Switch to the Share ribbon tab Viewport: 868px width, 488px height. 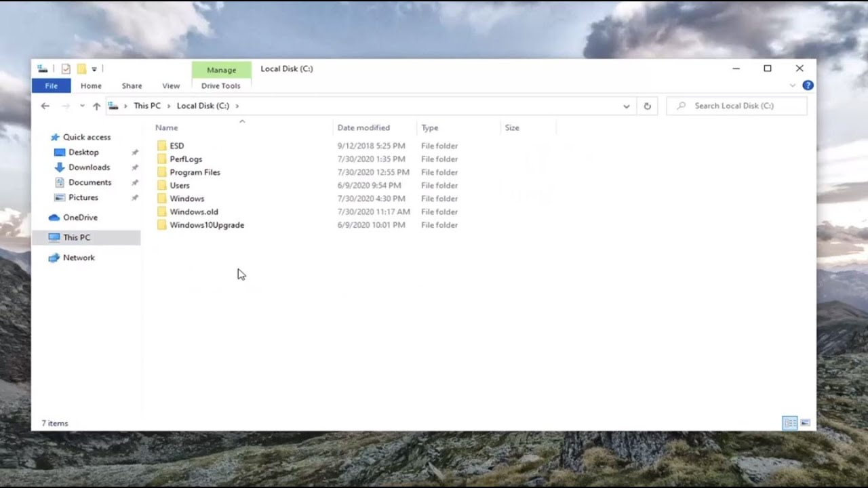[x=132, y=86]
